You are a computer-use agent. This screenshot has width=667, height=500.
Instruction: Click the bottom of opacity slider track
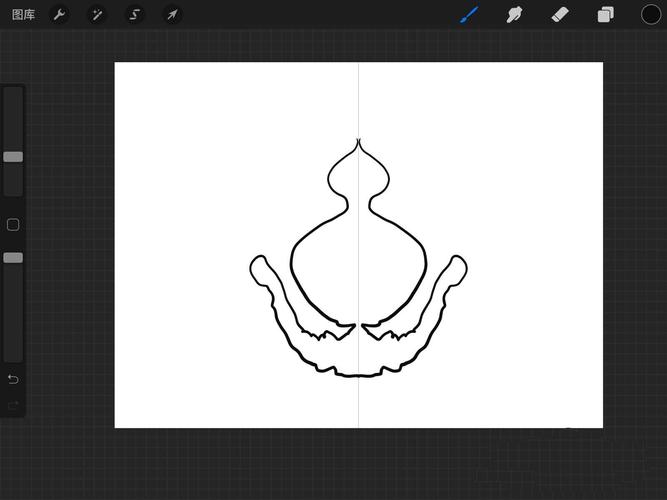(13, 357)
